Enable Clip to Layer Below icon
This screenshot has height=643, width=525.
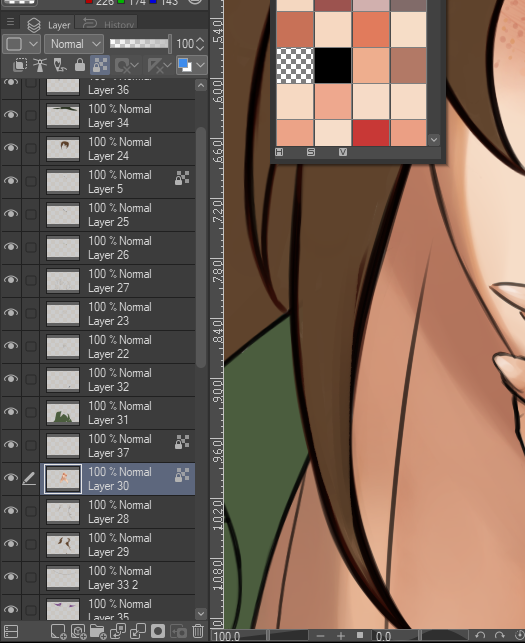tap(20, 65)
